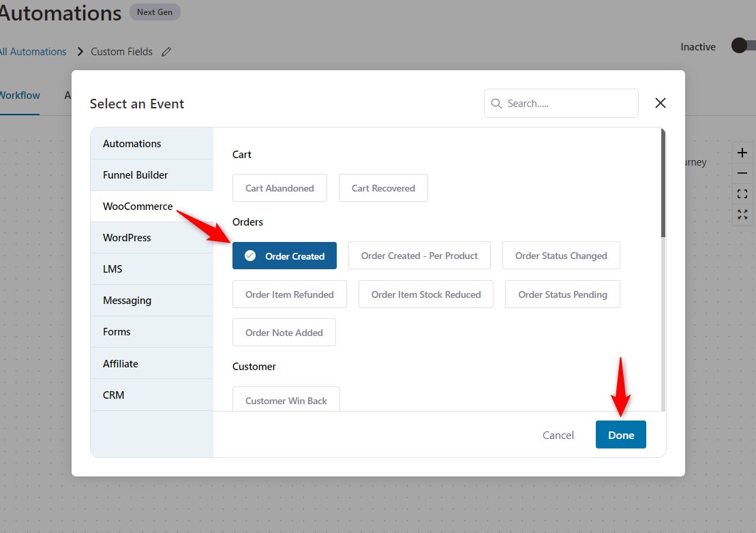This screenshot has width=756, height=533.
Task: Choose the Order Status Changed event
Action: point(562,255)
